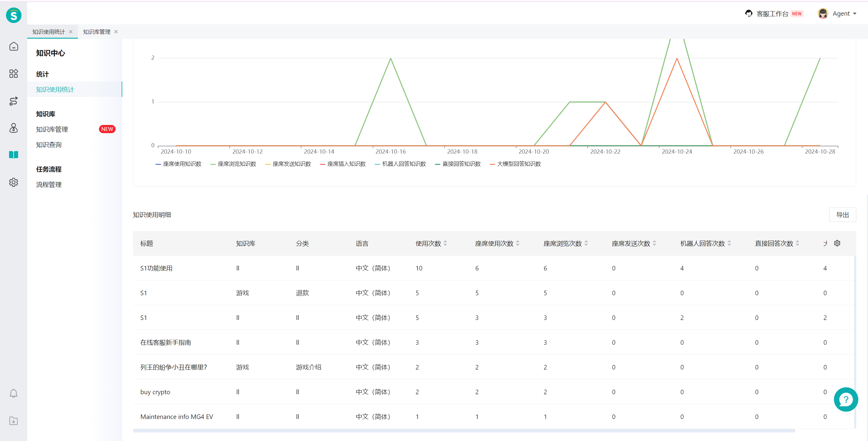Screen dimensions: 868x441
Task: Toggle 座席使用知识数 legend series
Action: pos(178,164)
